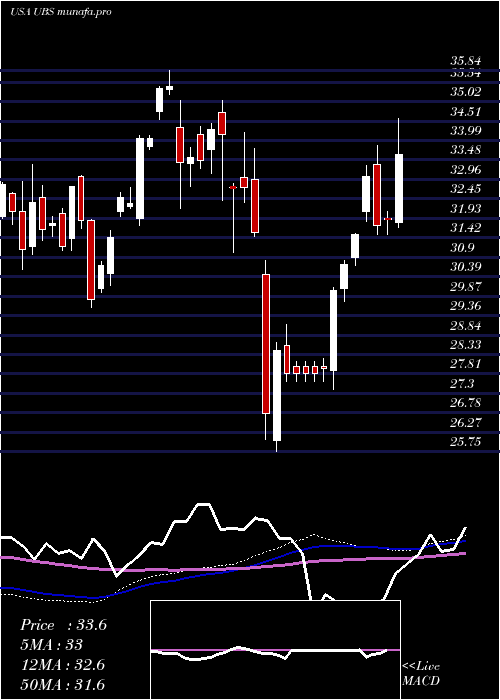Select the 29.87 price axis label

click(x=466, y=287)
